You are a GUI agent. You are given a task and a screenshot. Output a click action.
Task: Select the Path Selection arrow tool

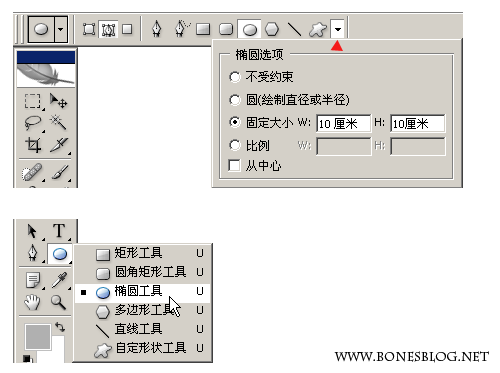coord(33,231)
